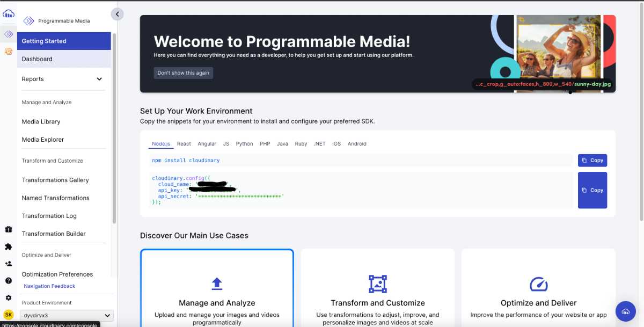Click the Discover Our Main Use Cases heading

(194, 235)
